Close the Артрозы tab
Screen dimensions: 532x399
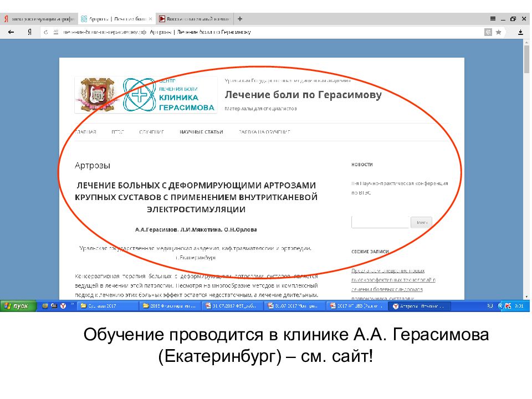click(x=150, y=19)
